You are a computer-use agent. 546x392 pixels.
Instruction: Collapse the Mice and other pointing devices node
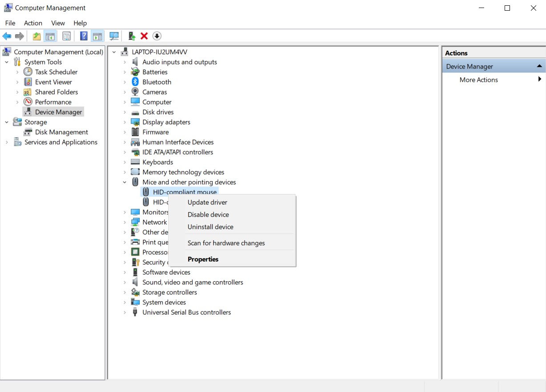click(125, 182)
